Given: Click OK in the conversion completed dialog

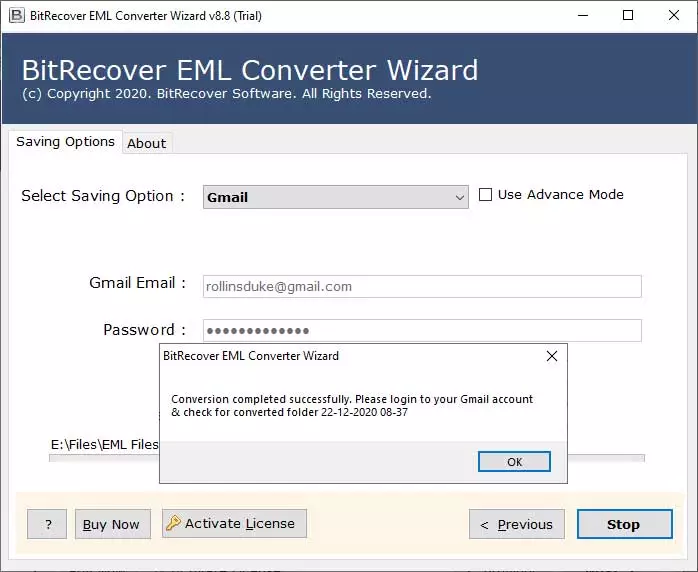Looking at the screenshot, I should [x=514, y=462].
